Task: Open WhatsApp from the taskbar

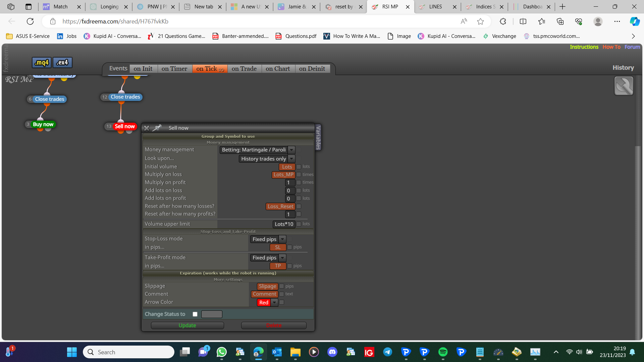Action: 222,352
